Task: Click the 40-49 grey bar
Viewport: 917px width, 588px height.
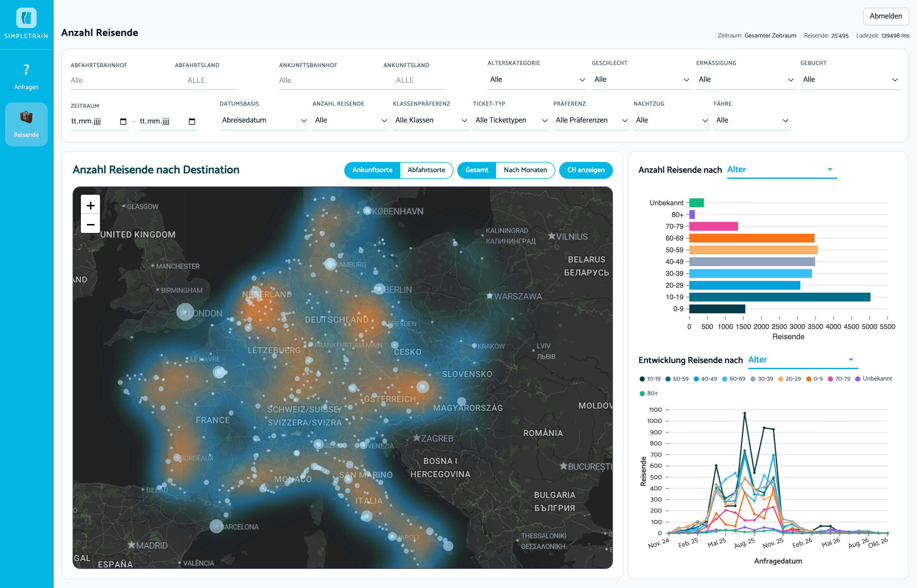Action: click(752, 262)
